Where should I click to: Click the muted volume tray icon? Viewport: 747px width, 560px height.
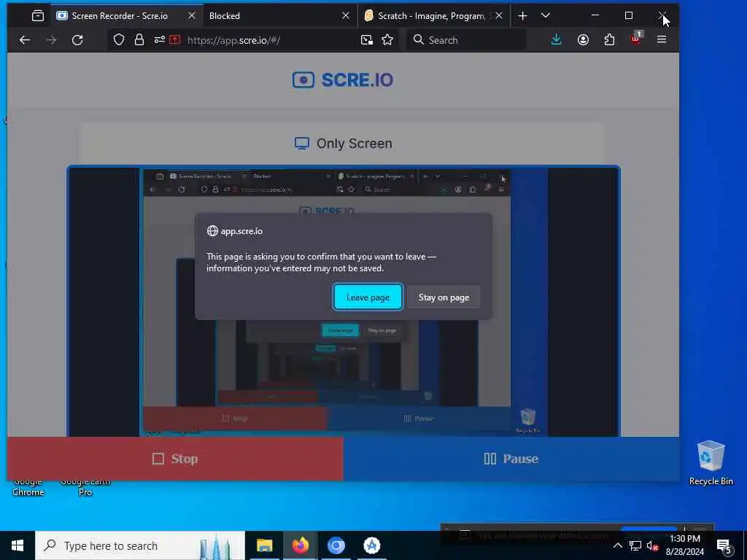click(652, 545)
